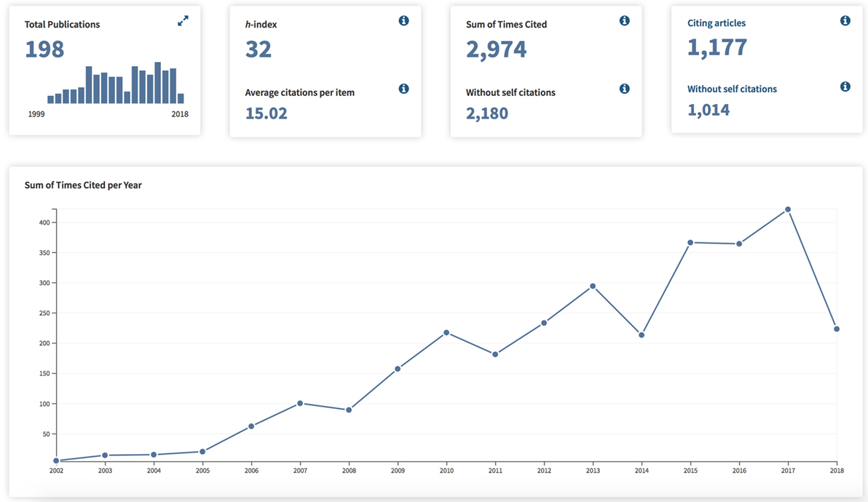Screen dimensions: 868x502
Task: Click the h-index label
Action: point(261,24)
